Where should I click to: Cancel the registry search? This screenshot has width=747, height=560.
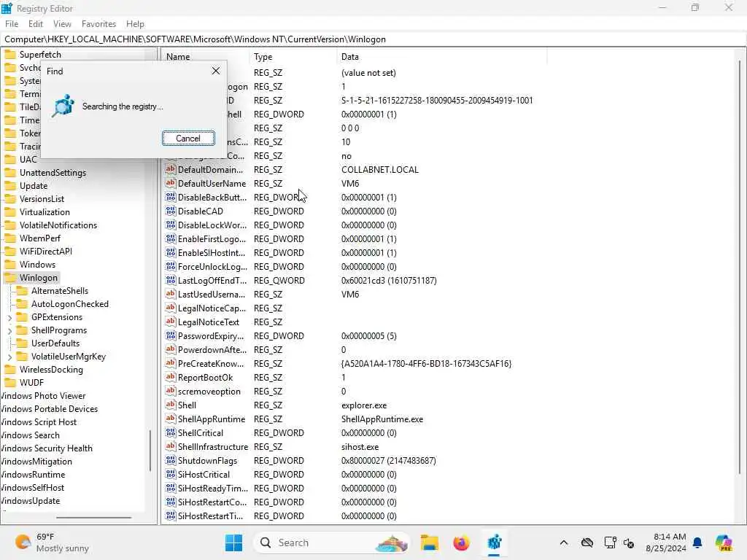[x=188, y=138]
